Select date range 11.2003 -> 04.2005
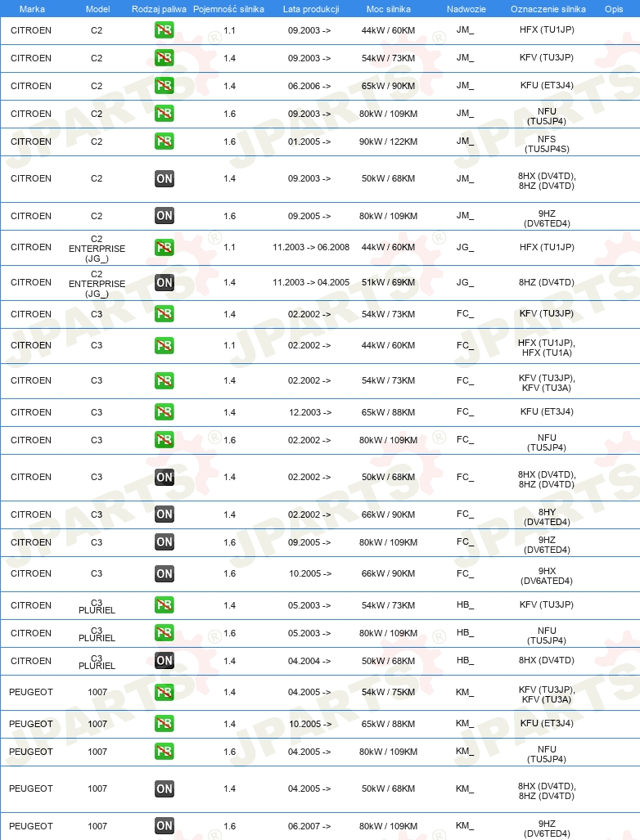Viewport: 640px width, 840px height. coord(311,282)
